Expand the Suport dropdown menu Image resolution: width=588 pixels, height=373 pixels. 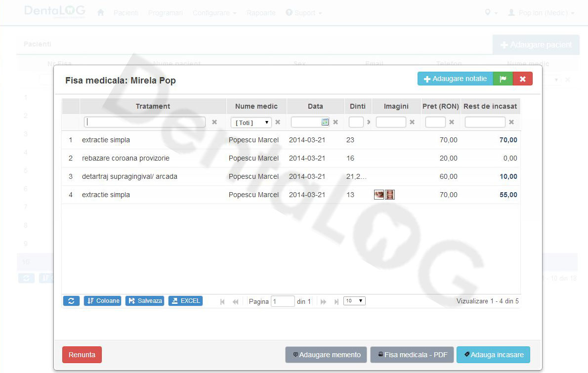(x=304, y=13)
